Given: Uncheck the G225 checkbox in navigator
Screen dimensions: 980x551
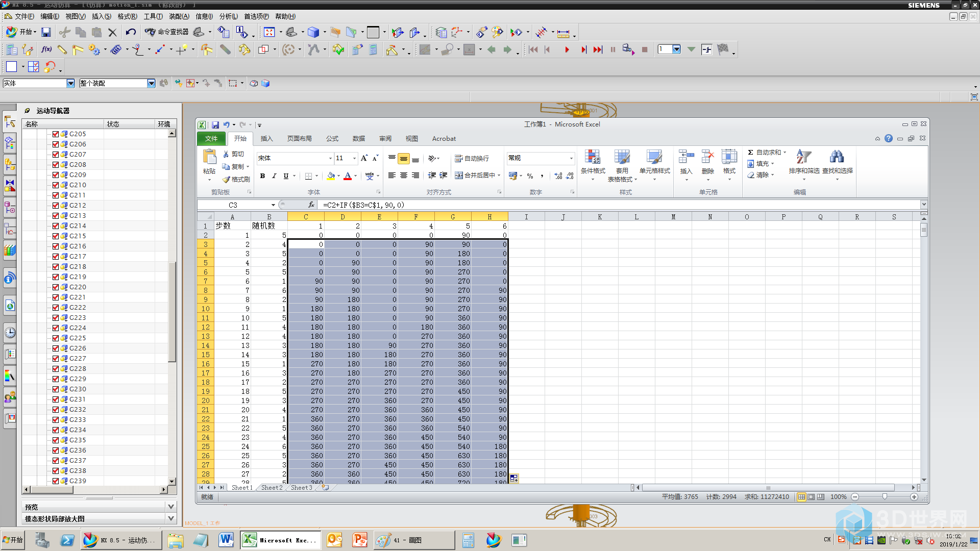Looking at the screenshot, I should [56, 338].
